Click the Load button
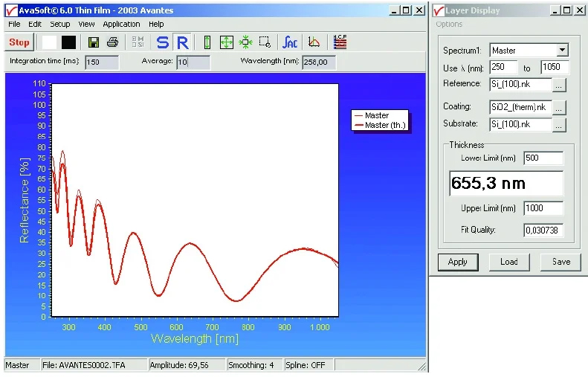The image size is (588, 377). point(509,262)
